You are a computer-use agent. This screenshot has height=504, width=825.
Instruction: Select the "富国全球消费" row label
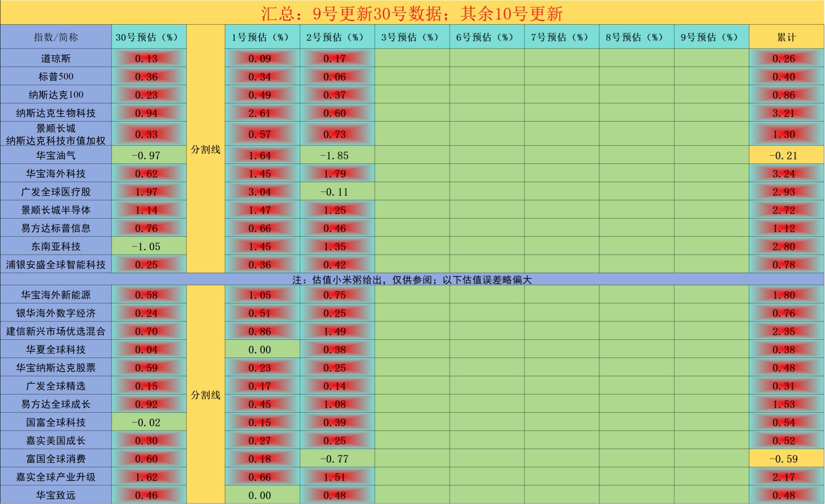pos(56,459)
